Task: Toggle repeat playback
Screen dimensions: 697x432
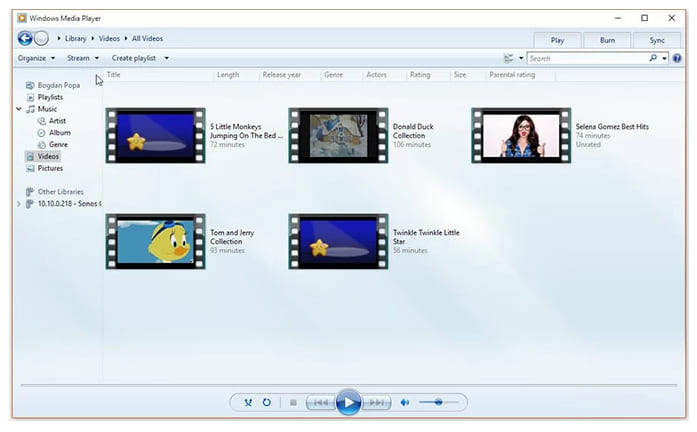Action: 266,403
